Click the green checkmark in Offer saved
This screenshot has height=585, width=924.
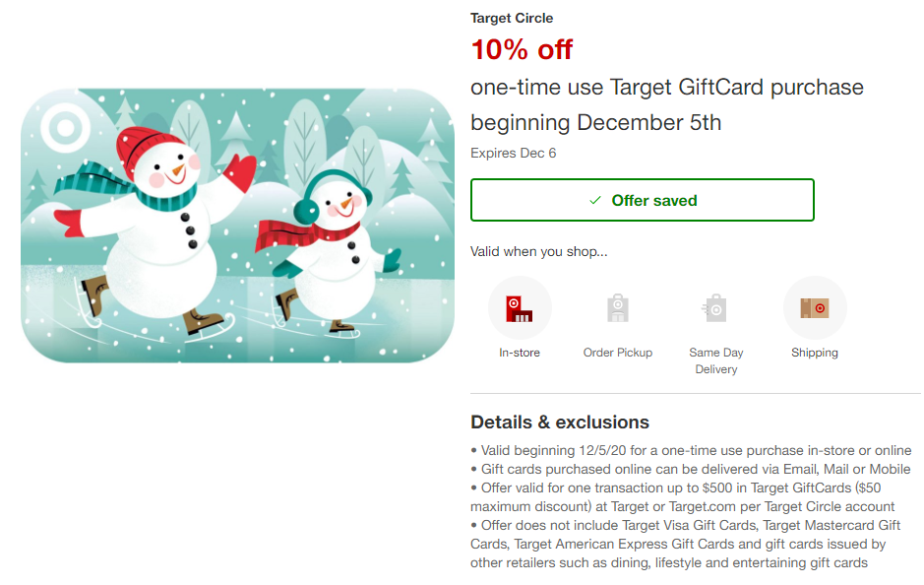click(595, 201)
